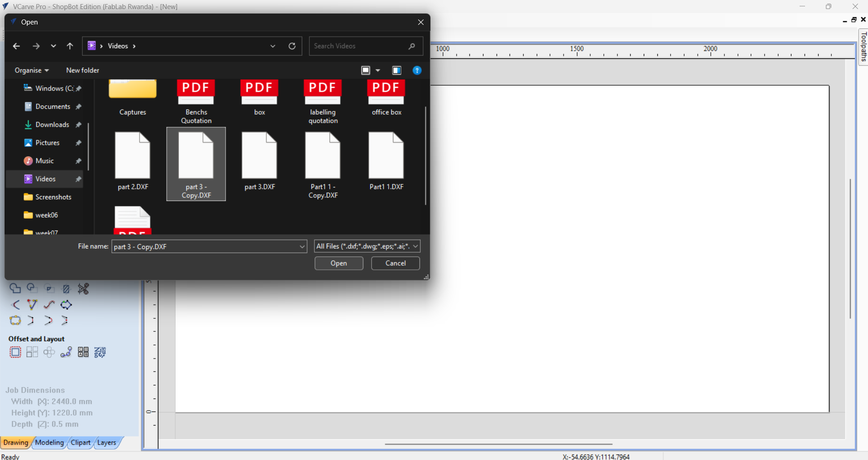
Task: Expand the breadcrumb chevron after Videos
Action: point(134,46)
